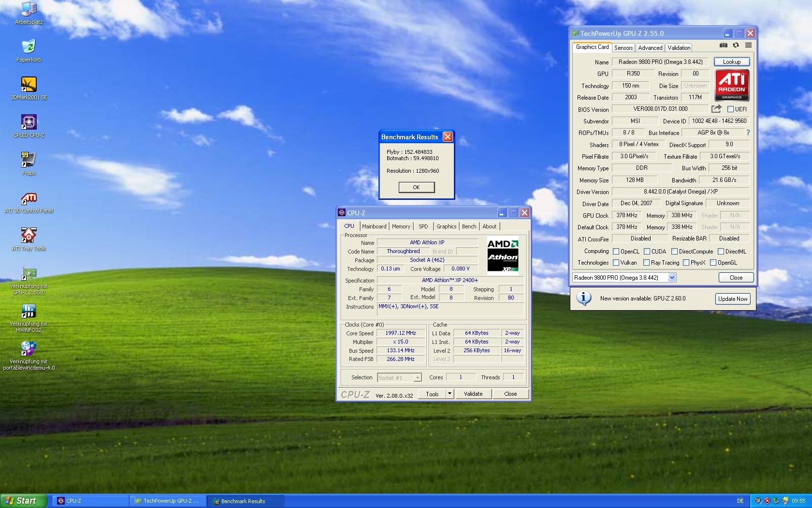
Task: Toggle the Vulkan checkbox
Action: click(616, 263)
